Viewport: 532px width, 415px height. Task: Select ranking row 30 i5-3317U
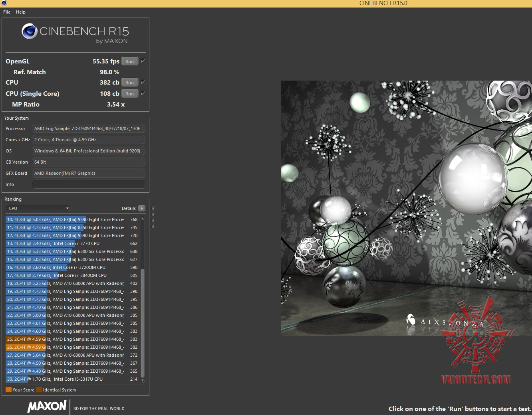point(72,379)
